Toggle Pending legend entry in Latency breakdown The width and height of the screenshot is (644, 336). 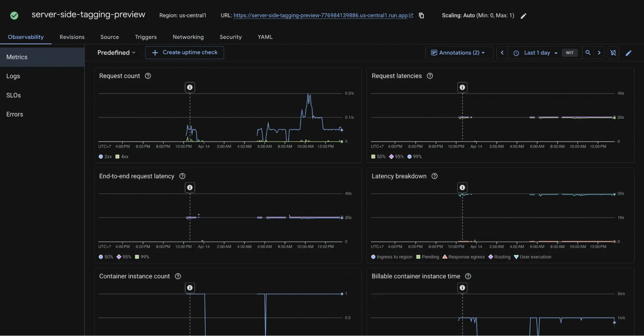[x=428, y=257]
